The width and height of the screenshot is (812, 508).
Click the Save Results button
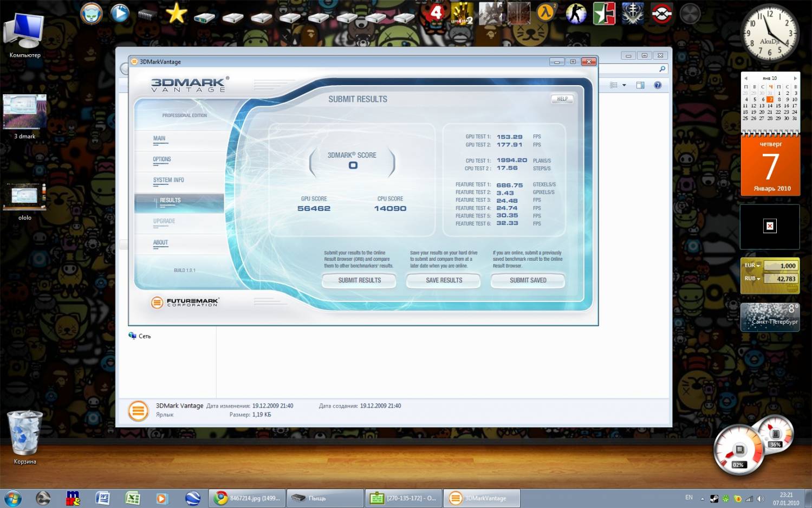coord(444,280)
